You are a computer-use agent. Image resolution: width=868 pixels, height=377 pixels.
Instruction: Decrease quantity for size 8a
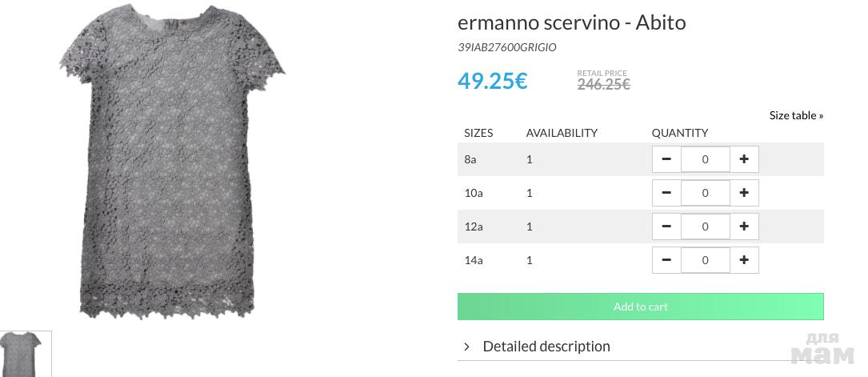point(666,159)
